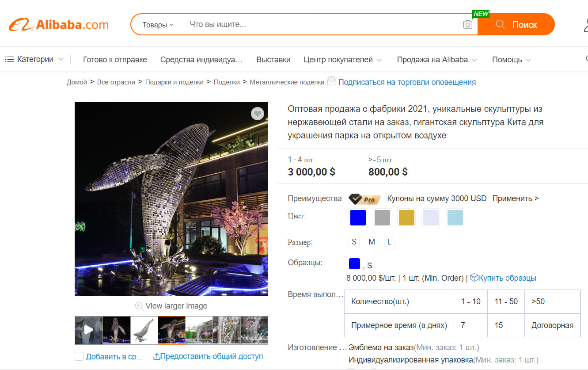Open Средства индивидуа… menu item
This screenshot has height=370, width=588.
[201, 60]
